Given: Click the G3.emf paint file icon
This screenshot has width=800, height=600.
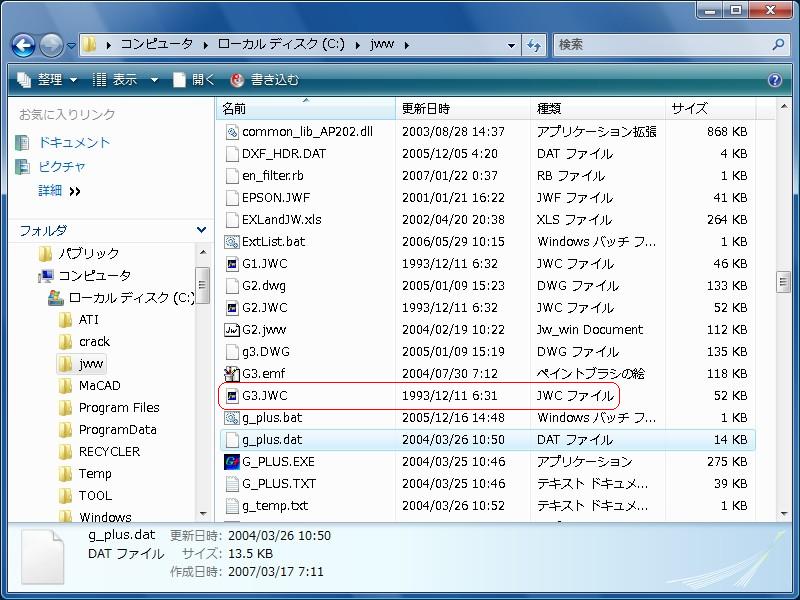Looking at the screenshot, I should pos(232,374).
